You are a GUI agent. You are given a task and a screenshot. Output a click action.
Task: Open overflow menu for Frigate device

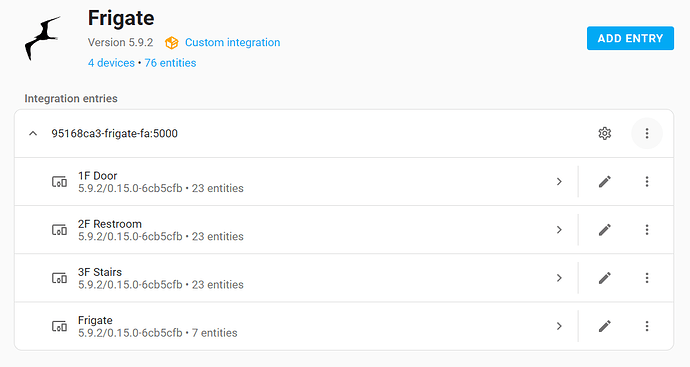point(646,326)
